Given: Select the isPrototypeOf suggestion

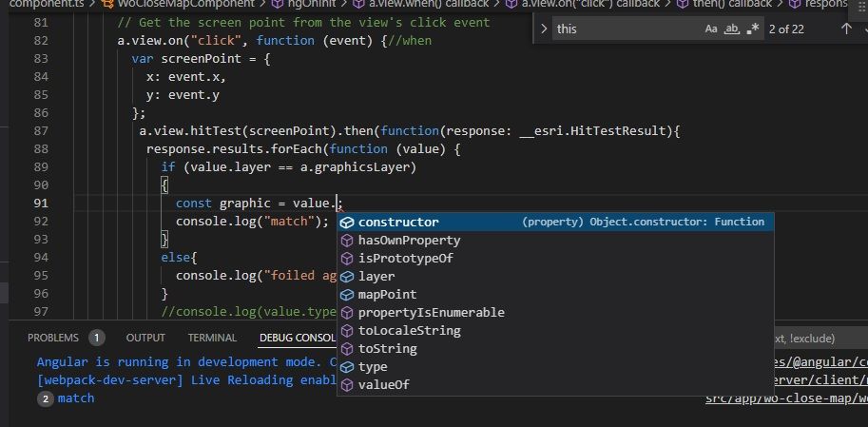Looking at the screenshot, I should (x=555, y=258).
